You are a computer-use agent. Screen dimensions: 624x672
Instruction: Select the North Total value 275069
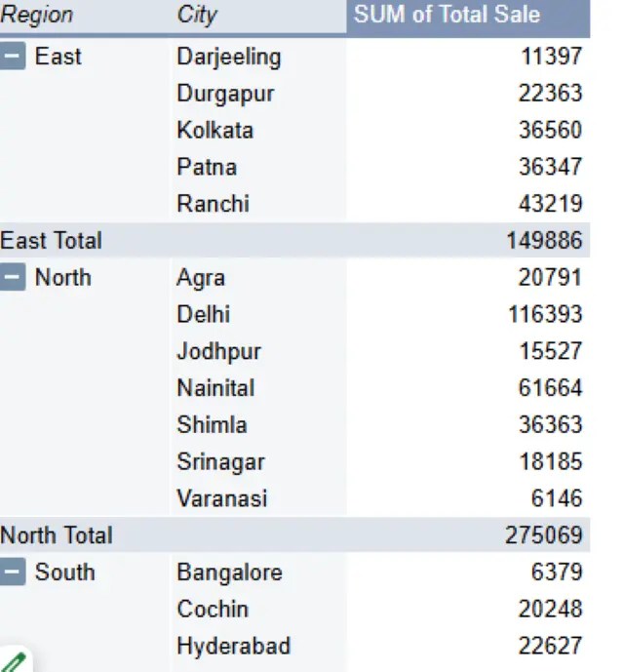tap(544, 534)
